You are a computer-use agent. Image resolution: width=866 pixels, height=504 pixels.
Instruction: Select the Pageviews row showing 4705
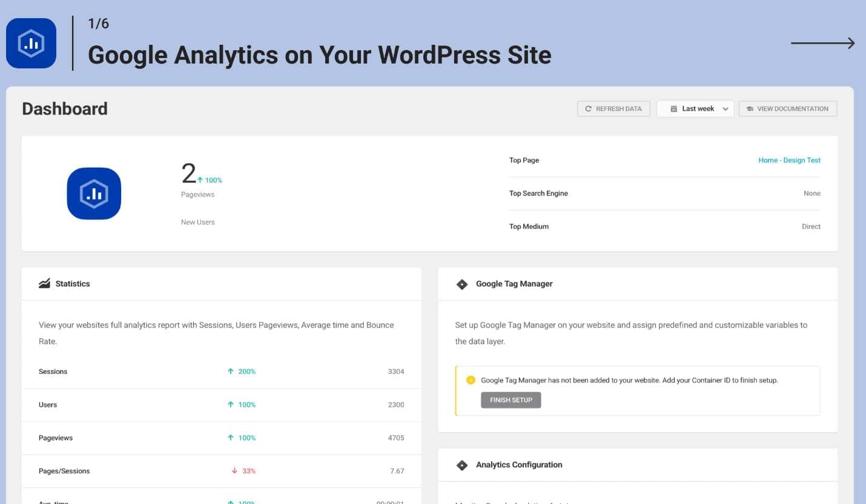pyautogui.click(x=221, y=438)
